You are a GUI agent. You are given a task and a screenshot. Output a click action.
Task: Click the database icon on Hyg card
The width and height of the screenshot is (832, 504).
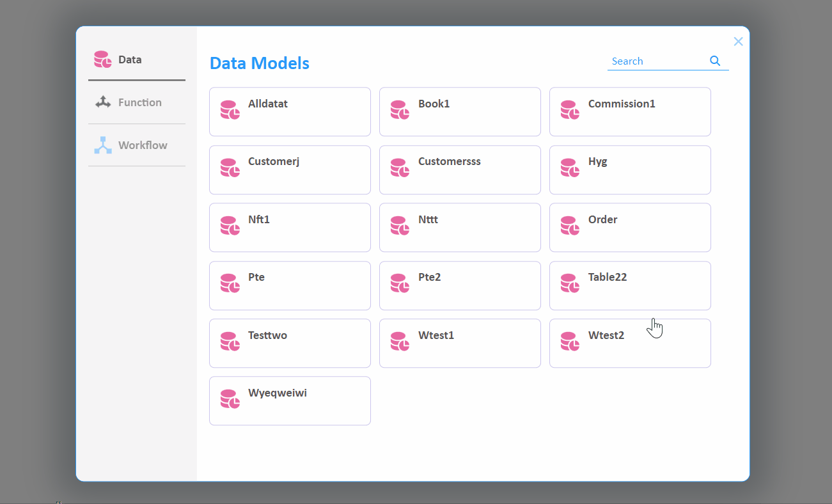tap(570, 168)
